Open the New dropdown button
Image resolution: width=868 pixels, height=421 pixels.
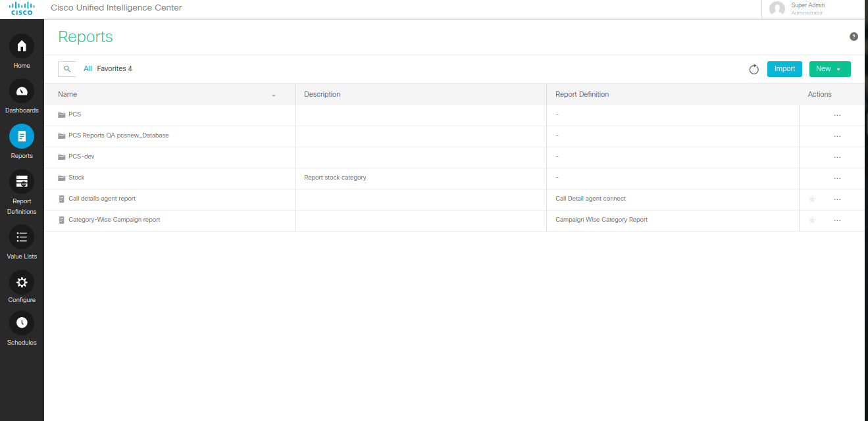(x=829, y=69)
